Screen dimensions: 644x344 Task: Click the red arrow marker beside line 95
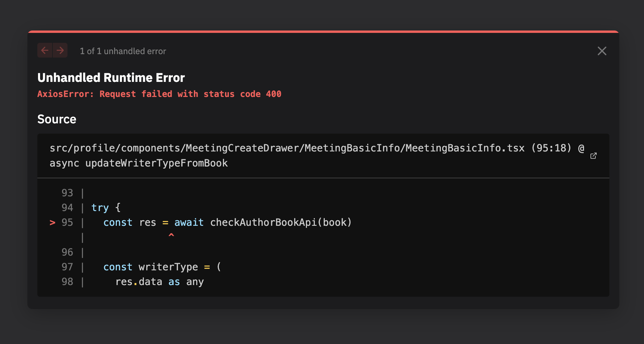(x=52, y=222)
